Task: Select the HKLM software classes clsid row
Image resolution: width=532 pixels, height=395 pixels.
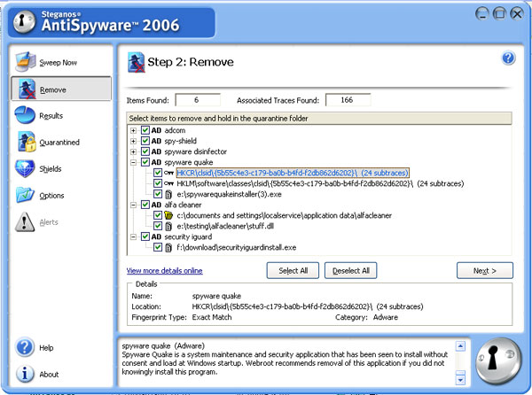Action: pyautogui.click(x=320, y=183)
